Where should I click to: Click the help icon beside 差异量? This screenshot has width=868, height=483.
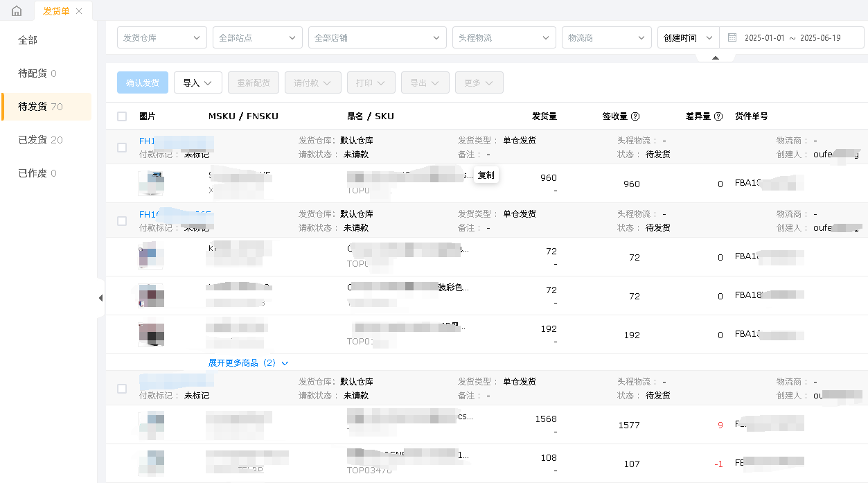[x=718, y=116]
